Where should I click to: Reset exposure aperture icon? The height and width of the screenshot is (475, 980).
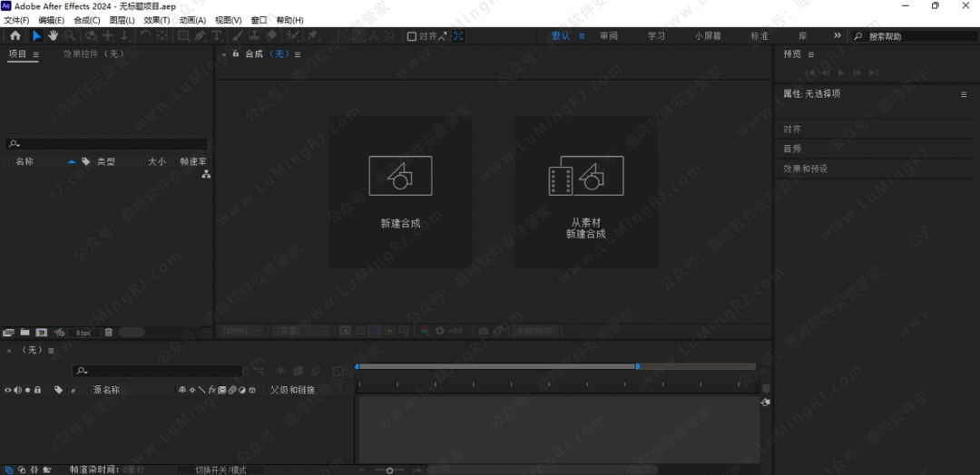440,331
